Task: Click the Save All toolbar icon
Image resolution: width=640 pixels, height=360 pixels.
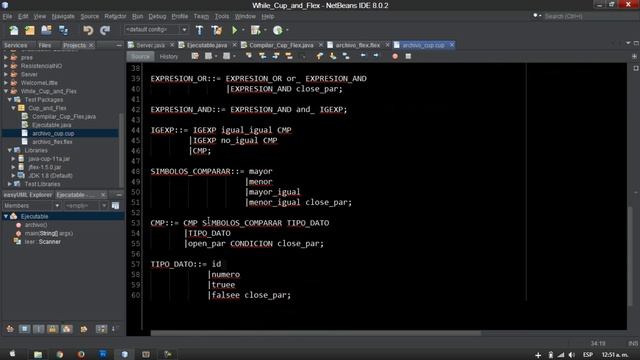Action: [63, 30]
